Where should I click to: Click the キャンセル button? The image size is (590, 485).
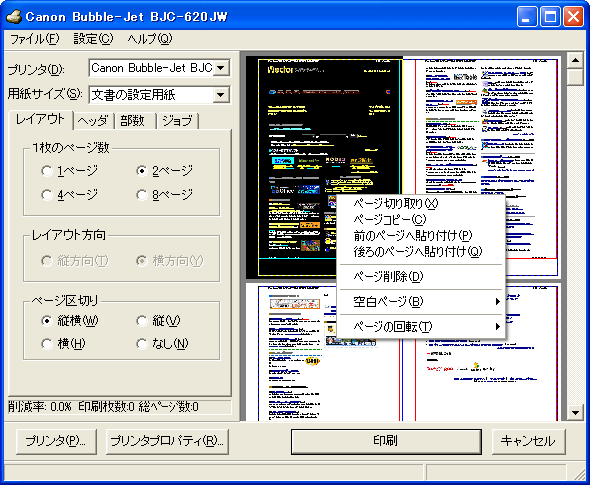528,441
